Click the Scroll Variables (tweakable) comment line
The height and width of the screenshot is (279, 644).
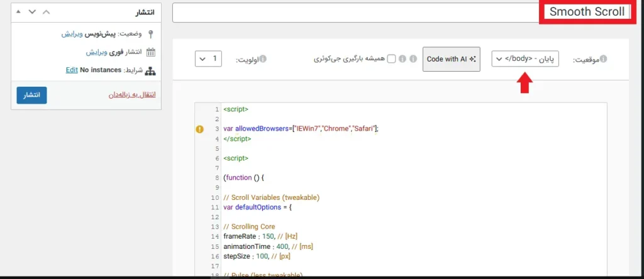tap(272, 197)
